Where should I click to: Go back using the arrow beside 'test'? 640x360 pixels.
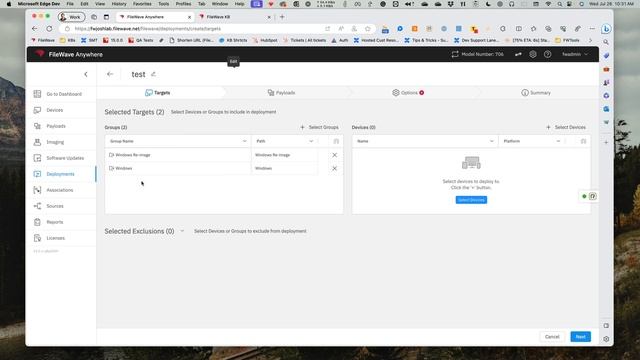(x=110, y=74)
